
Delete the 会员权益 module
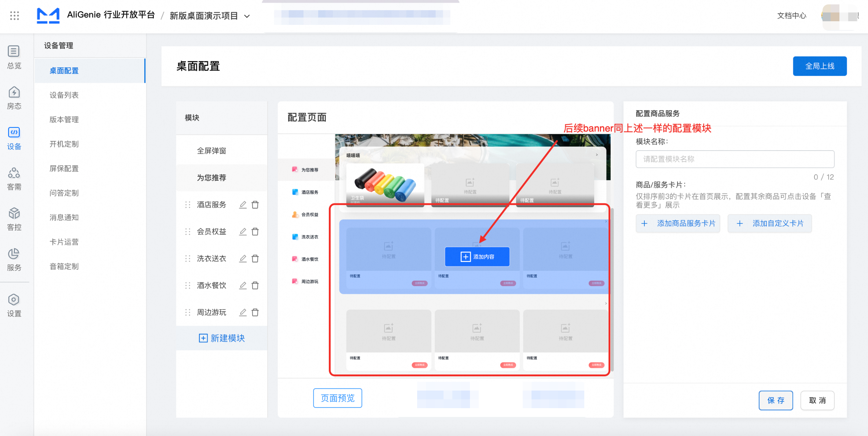255,232
